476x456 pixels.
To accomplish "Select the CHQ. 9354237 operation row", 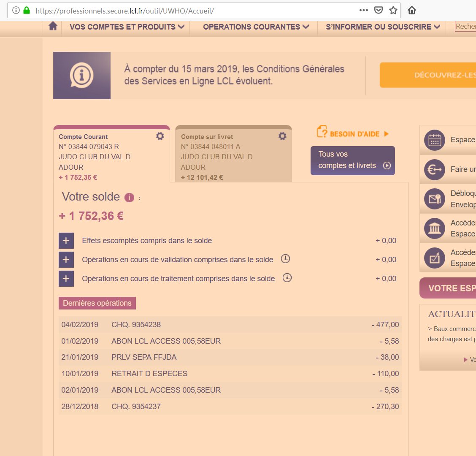I will [230, 406].
